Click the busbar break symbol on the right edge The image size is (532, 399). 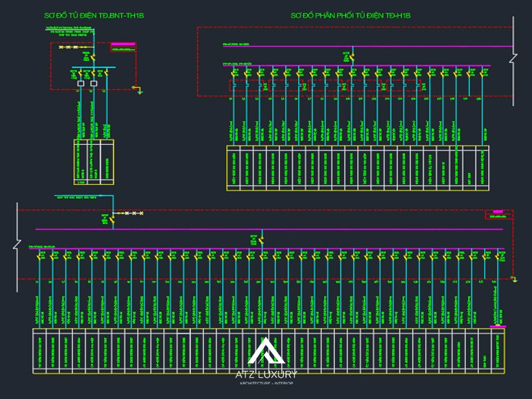512,60
